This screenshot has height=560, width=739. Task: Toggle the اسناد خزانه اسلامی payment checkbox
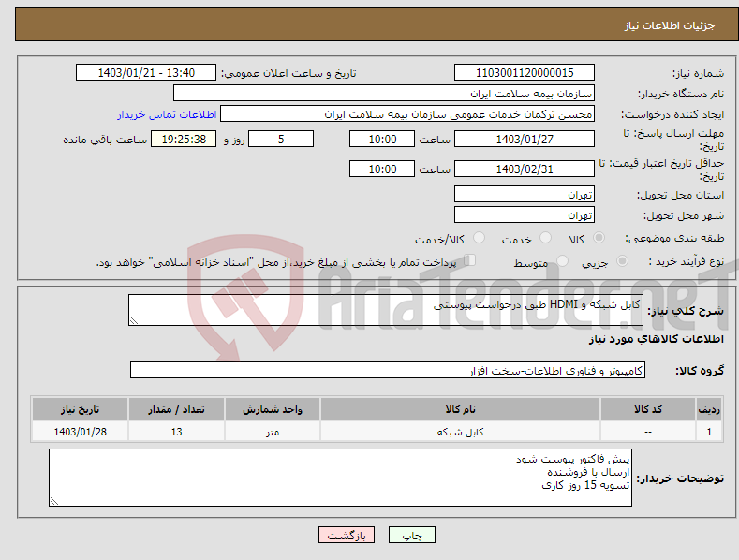tap(470, 260)
